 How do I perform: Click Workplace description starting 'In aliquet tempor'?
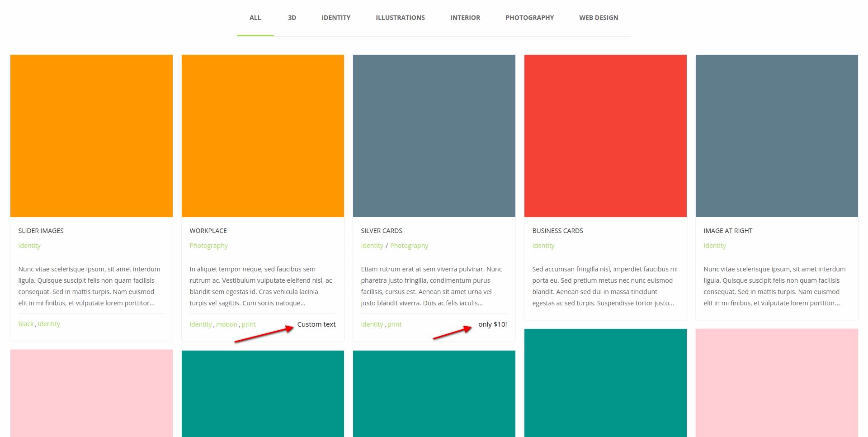click(261, 286)
